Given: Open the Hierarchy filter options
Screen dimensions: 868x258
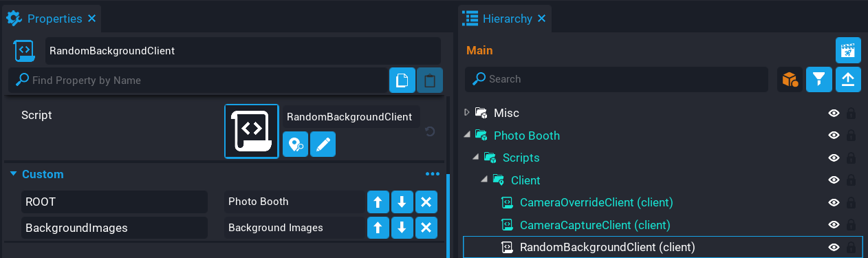Looking at the screenshot, I should coord(819,80).
